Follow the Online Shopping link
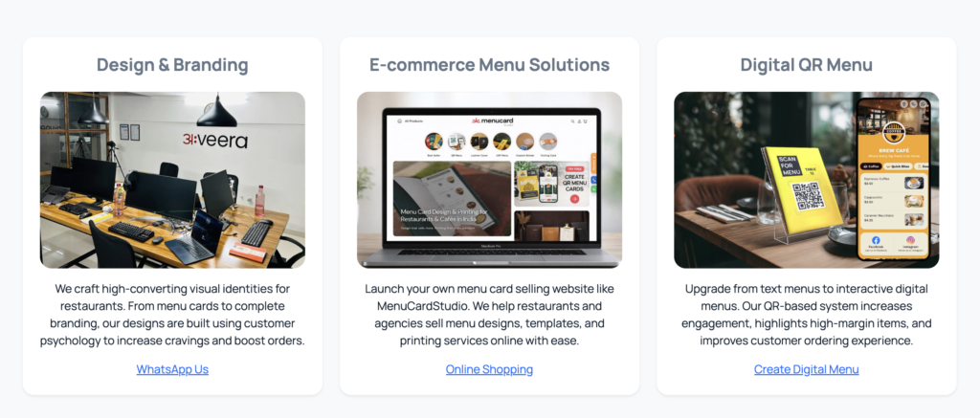Viewport: 980px width, 418px height. pos(489,369)
